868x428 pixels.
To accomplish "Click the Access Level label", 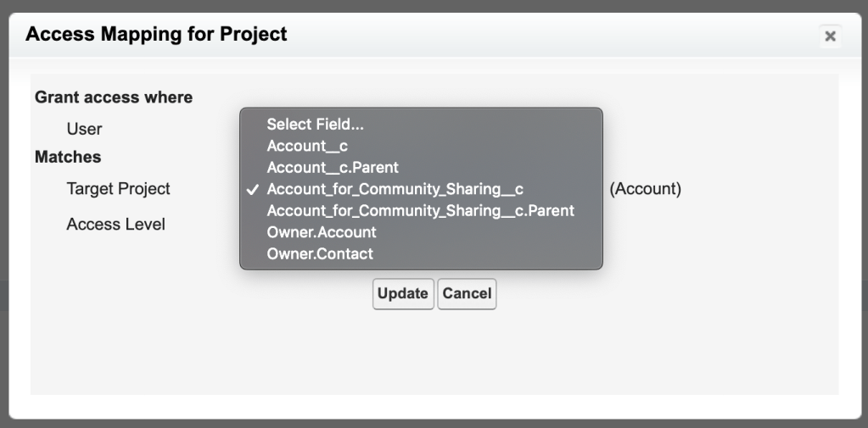I will pos(115,225).
